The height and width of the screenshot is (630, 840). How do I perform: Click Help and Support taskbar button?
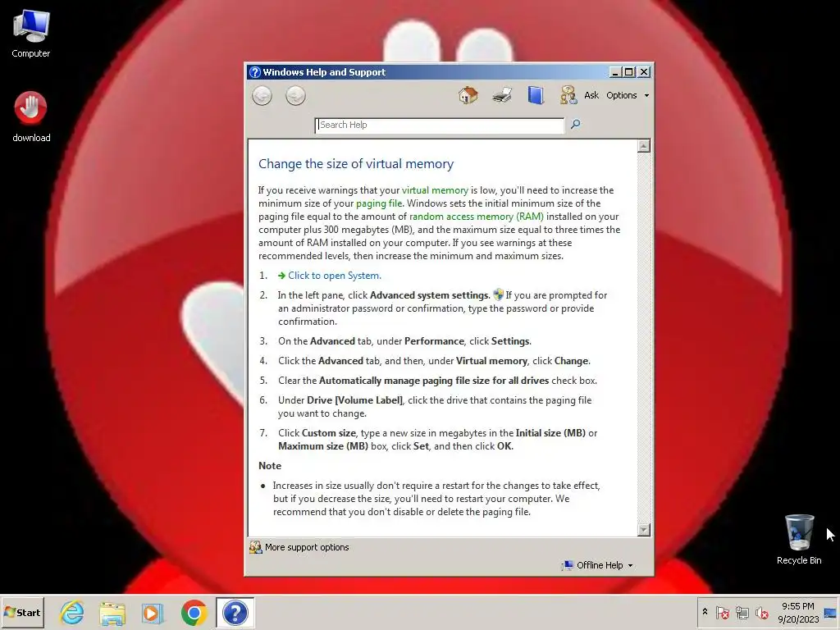[x=235, y=612]
